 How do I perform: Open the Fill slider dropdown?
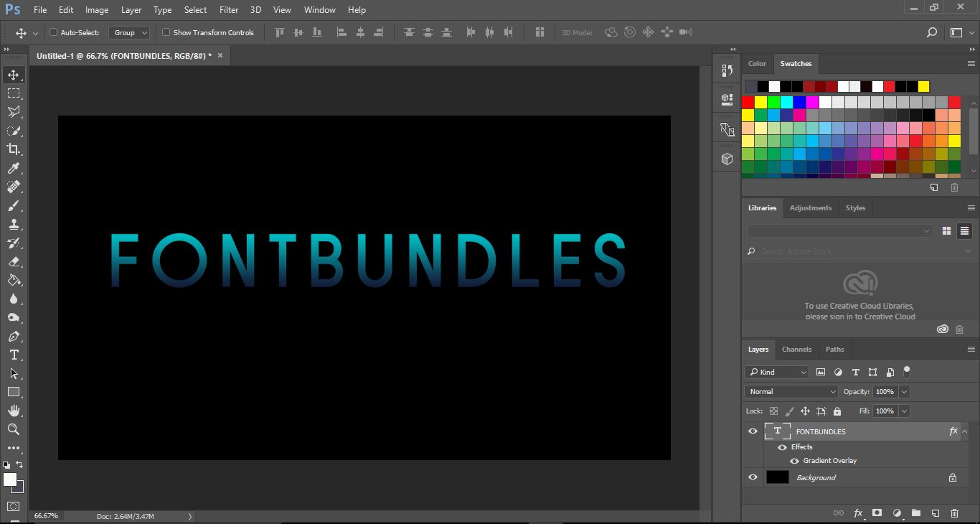904,411
